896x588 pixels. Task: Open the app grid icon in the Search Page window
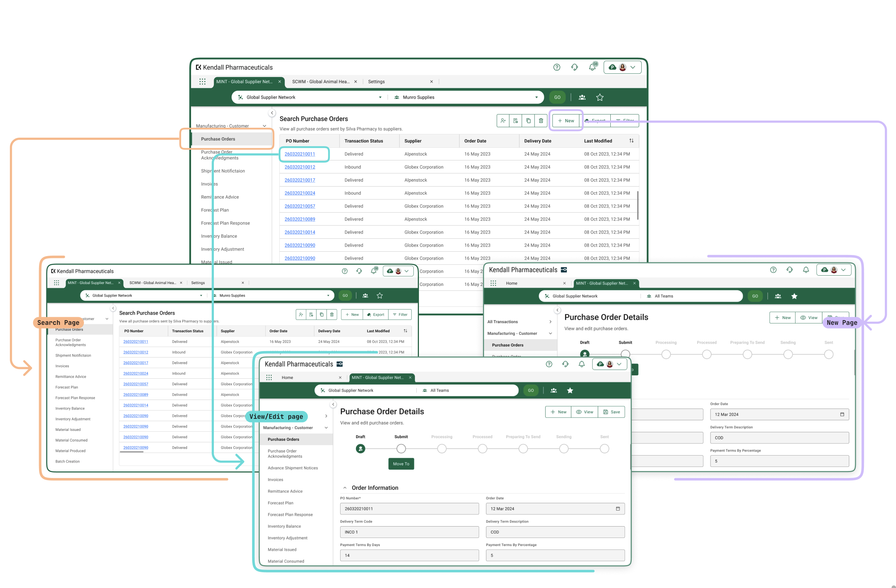(56, 283)
